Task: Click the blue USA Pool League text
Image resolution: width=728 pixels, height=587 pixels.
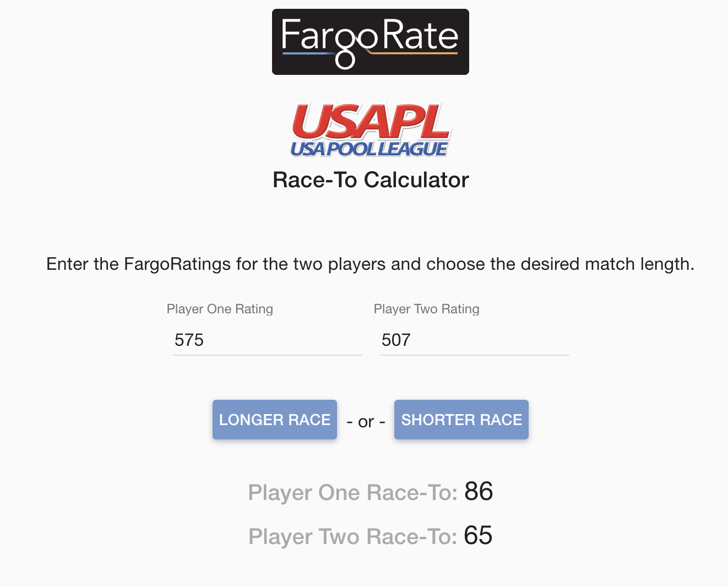Action: (x=369, y=149)
